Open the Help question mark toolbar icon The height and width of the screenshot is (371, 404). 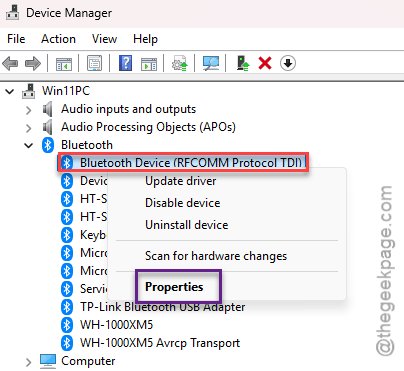click(125, 63)
